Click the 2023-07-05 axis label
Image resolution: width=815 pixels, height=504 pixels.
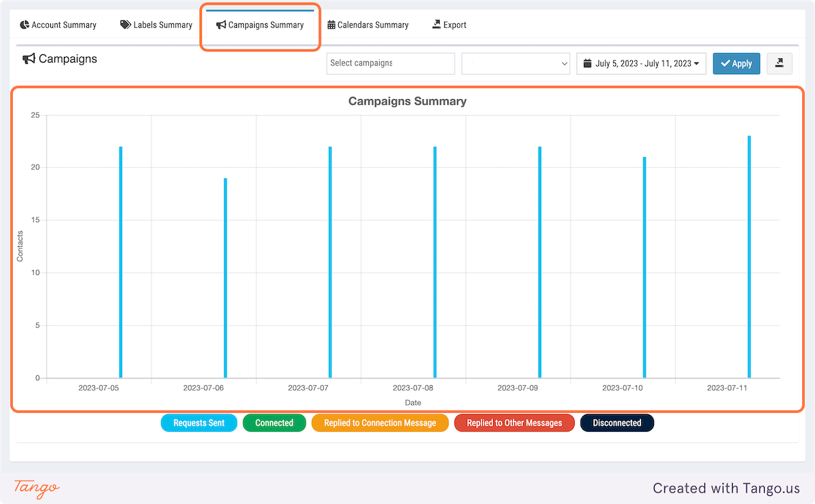click(98, 389)
